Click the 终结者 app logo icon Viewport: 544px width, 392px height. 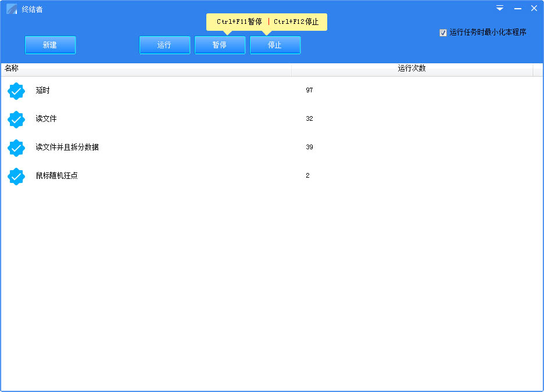click(x=12, y=9)
